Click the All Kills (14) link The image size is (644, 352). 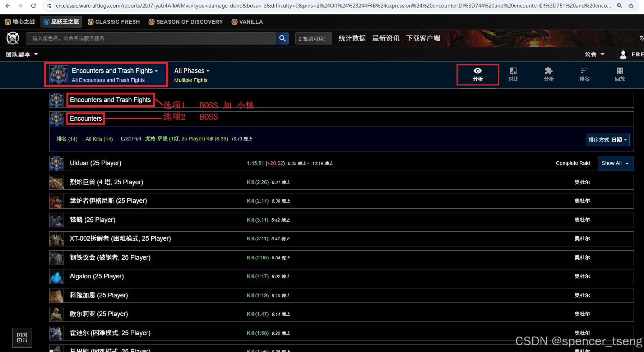(99, 139)
